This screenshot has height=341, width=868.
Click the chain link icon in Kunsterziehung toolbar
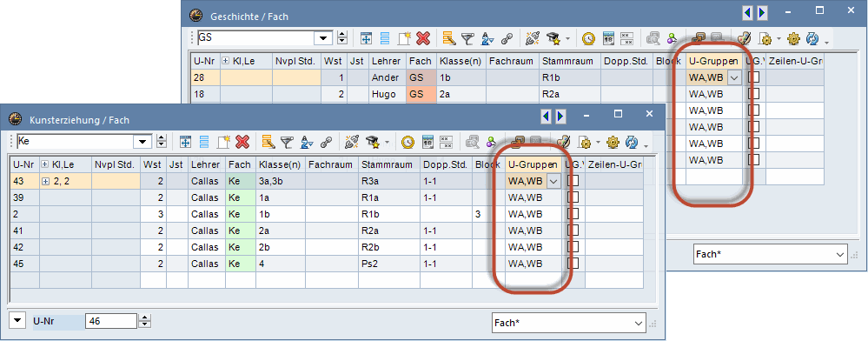point(325,142)
